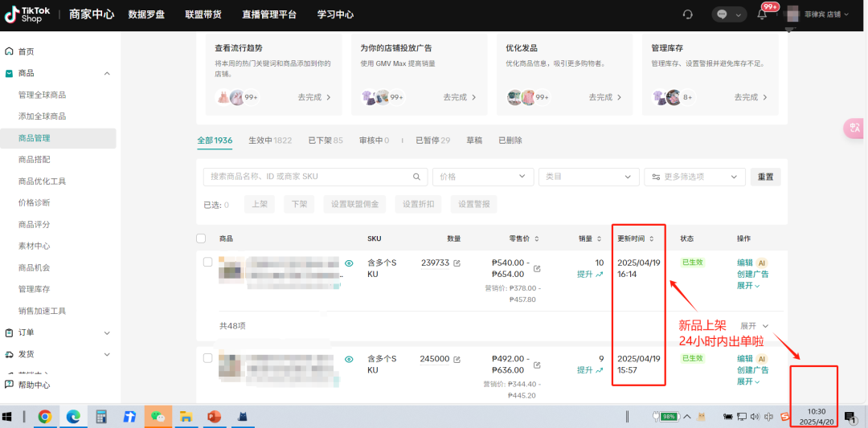Click the notification bell icon

pos(761,14)
